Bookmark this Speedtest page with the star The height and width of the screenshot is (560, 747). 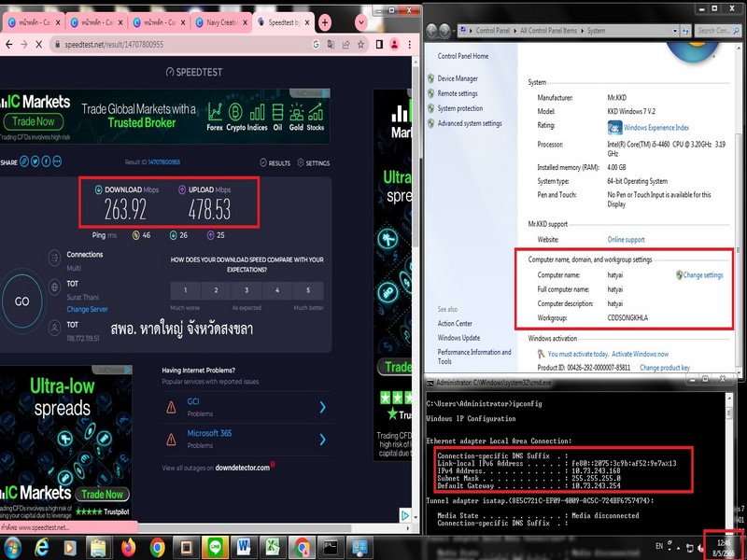[x=360, y=44]
